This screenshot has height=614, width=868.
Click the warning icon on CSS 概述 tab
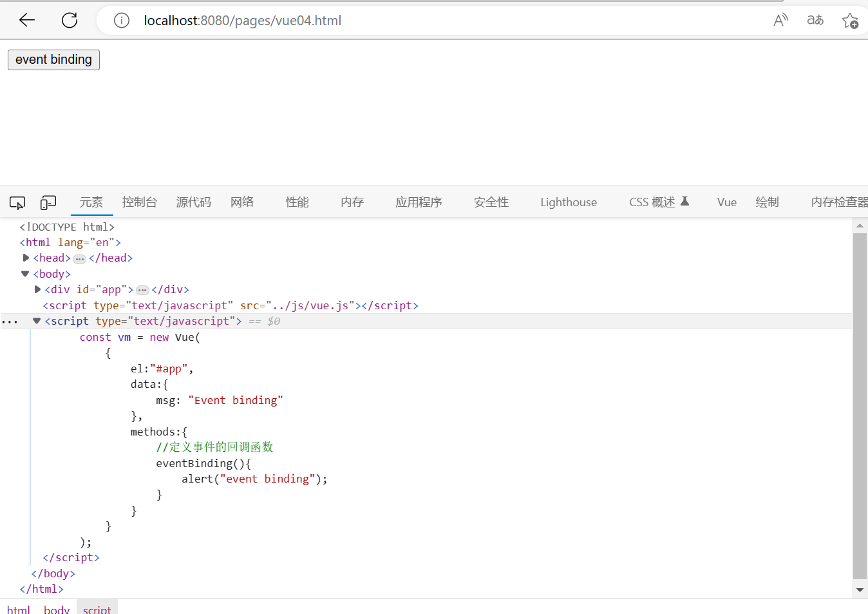tap(684, 201)
